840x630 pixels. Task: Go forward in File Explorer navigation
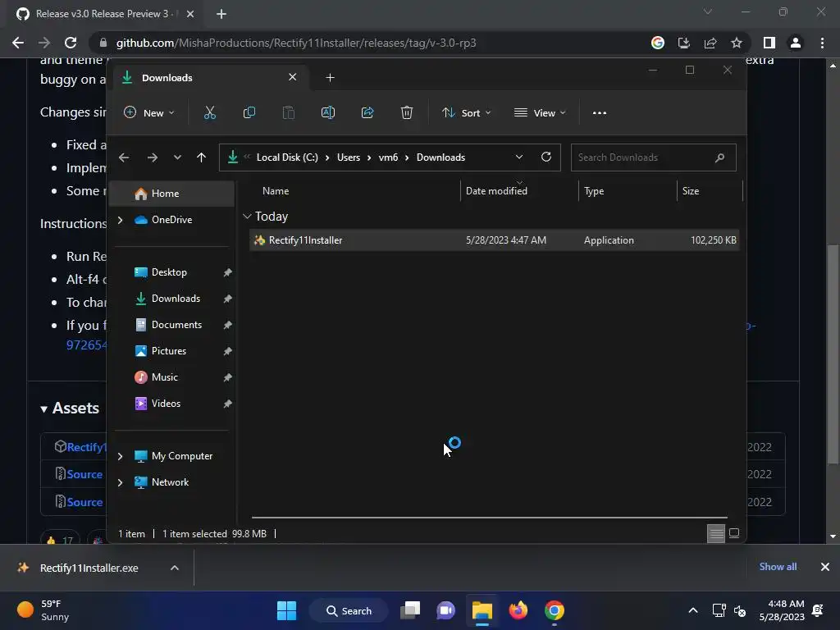point(152,157)
